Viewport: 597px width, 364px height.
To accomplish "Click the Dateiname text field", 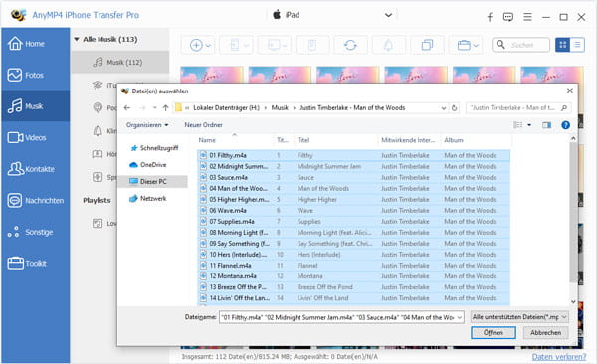I will 337,317.
